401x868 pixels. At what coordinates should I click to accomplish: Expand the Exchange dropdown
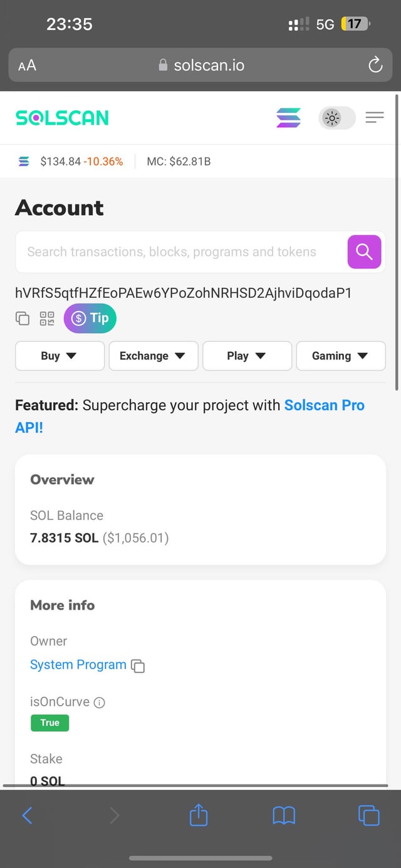coord(154,356)
